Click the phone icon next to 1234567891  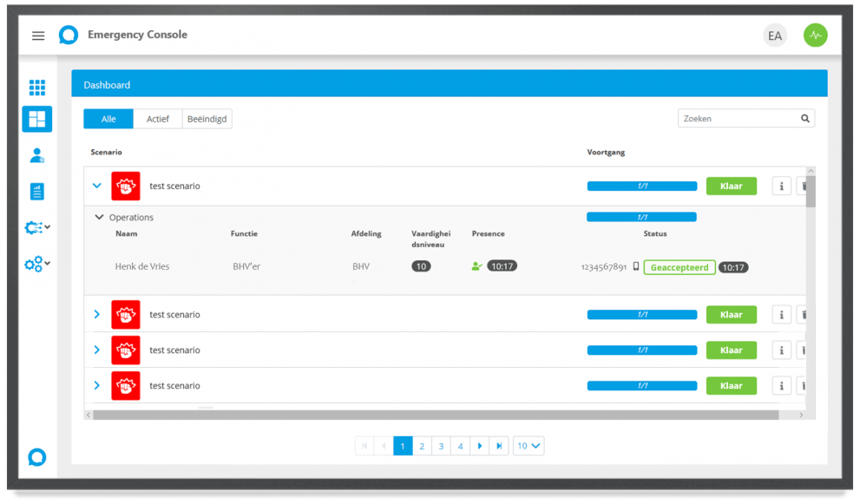click(636, 266)
